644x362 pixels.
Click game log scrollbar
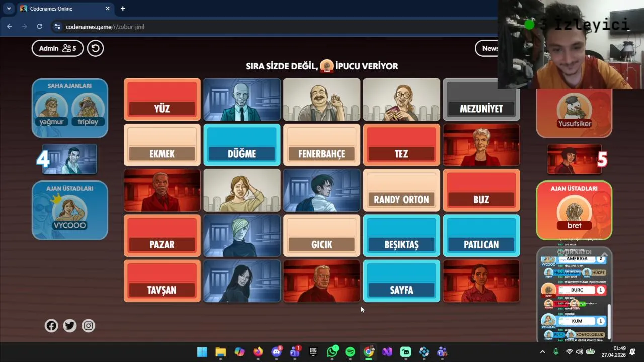(608, 321)
